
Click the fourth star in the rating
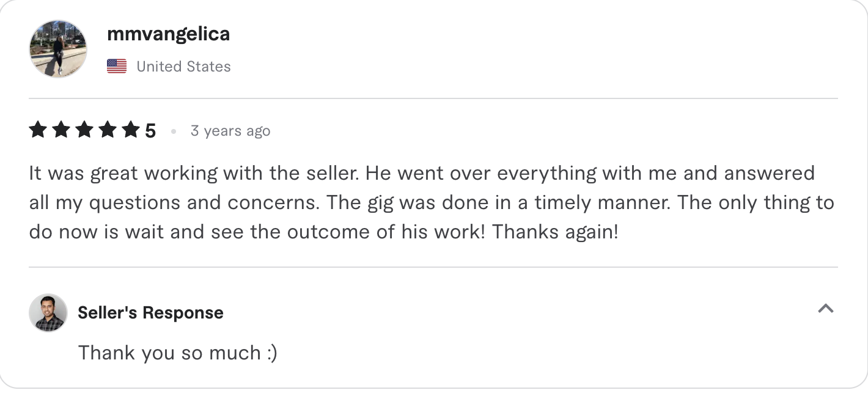[x=109, y=130]
